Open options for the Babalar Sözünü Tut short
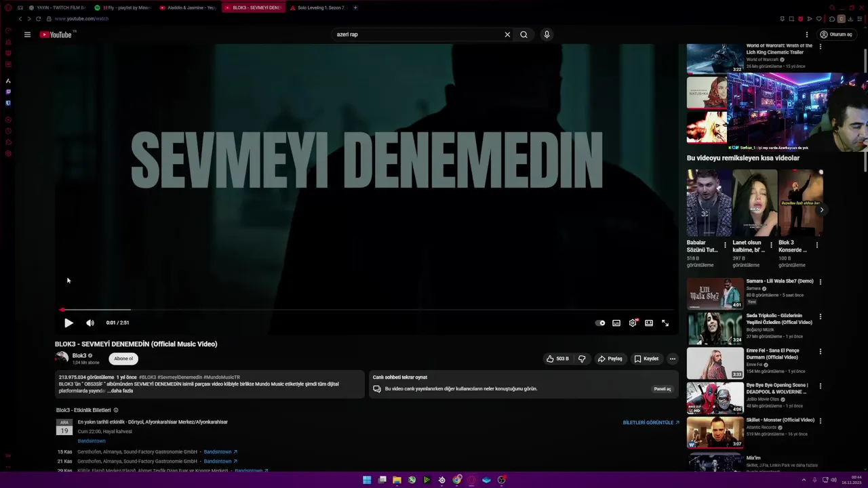Image resolution: width=868 pixels, height=488 pixels. pyautogui.click(x=725, y=245)
